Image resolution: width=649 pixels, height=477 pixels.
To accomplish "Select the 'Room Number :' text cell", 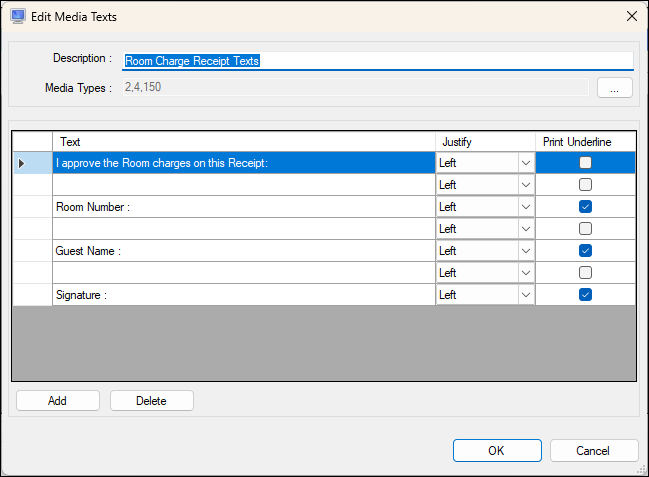I will point(244,207).
